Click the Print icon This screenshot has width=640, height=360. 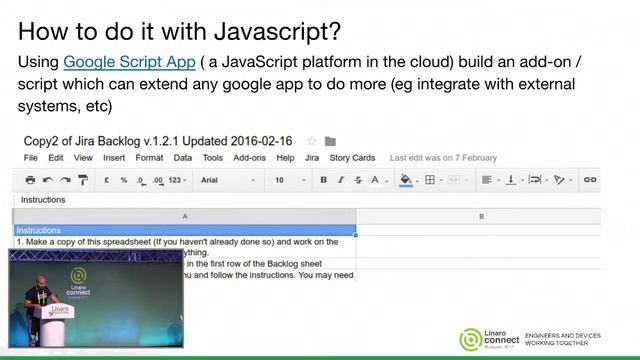pyautogui.click(x=30, y=180)
